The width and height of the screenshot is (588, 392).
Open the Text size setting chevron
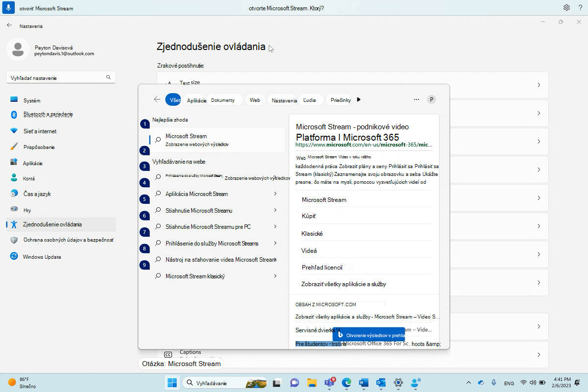click(539, 85)
